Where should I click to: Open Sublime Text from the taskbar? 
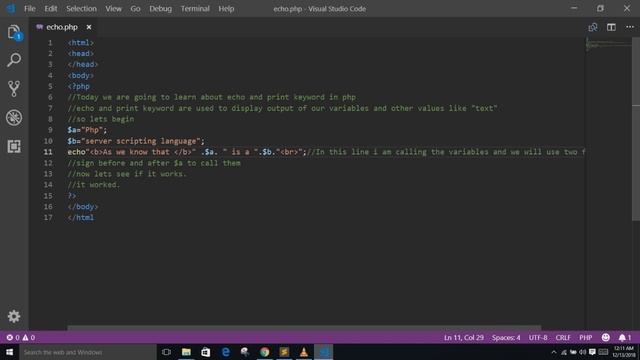(284, 352)
